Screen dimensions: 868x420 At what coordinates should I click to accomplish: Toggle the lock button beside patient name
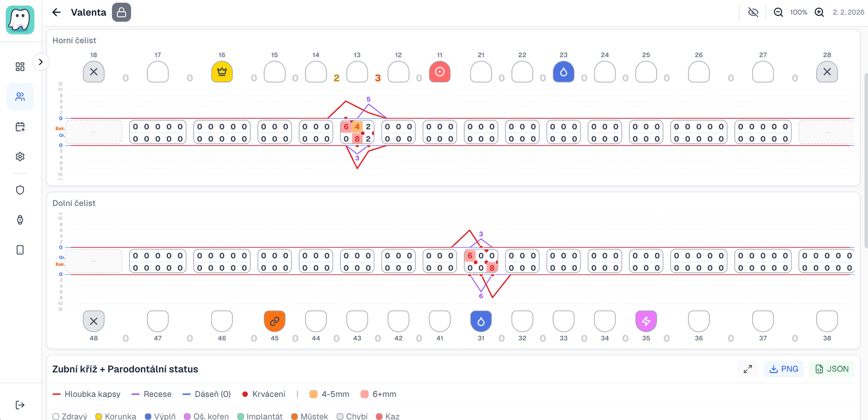point(122,12)
